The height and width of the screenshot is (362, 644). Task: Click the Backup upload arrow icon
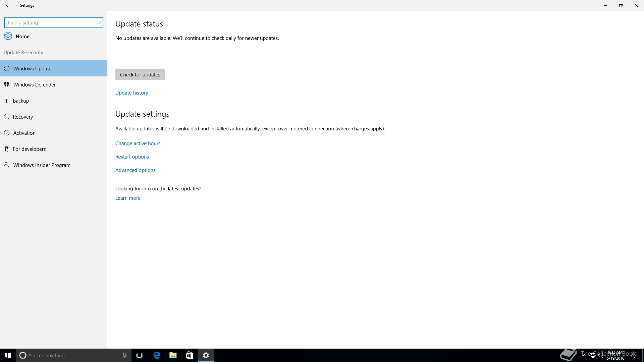tap(7, 101)
